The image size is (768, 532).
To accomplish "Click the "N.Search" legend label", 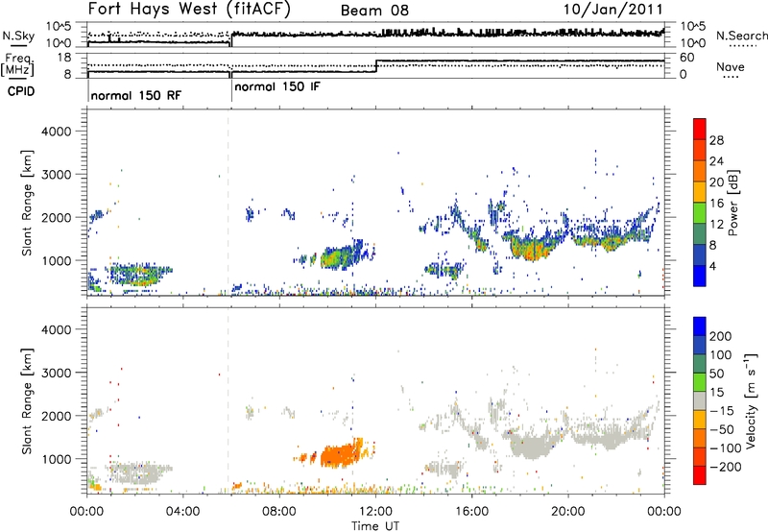I will pos(741,36).
